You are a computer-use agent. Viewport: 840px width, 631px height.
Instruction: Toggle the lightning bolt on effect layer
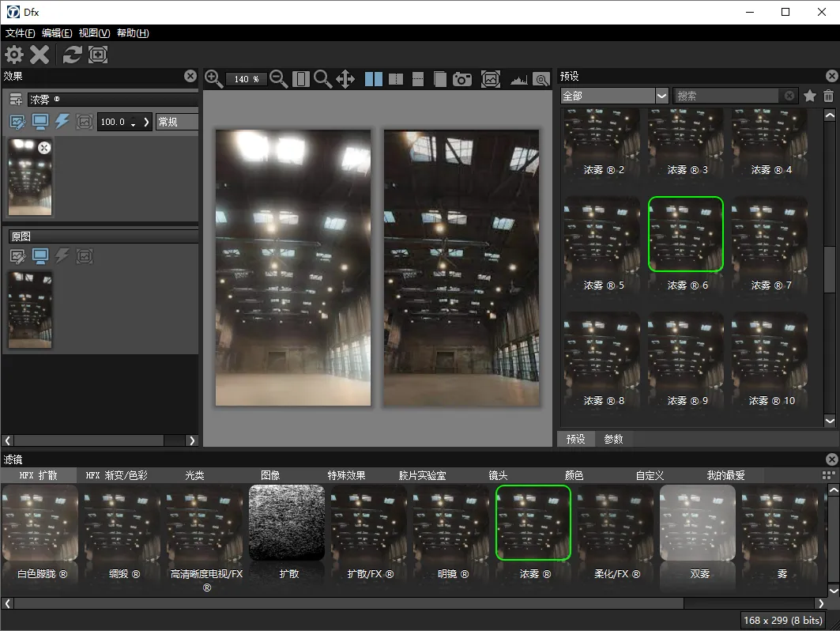62,122
